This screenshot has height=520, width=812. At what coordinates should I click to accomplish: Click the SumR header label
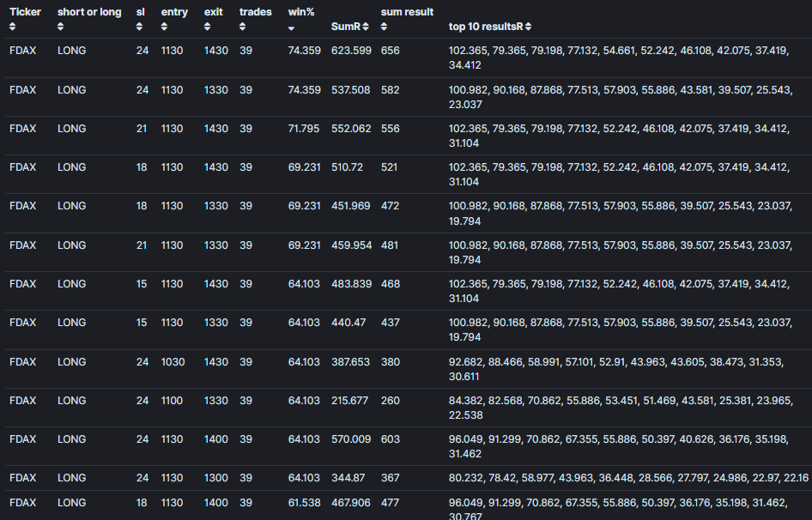coord(345,27)
